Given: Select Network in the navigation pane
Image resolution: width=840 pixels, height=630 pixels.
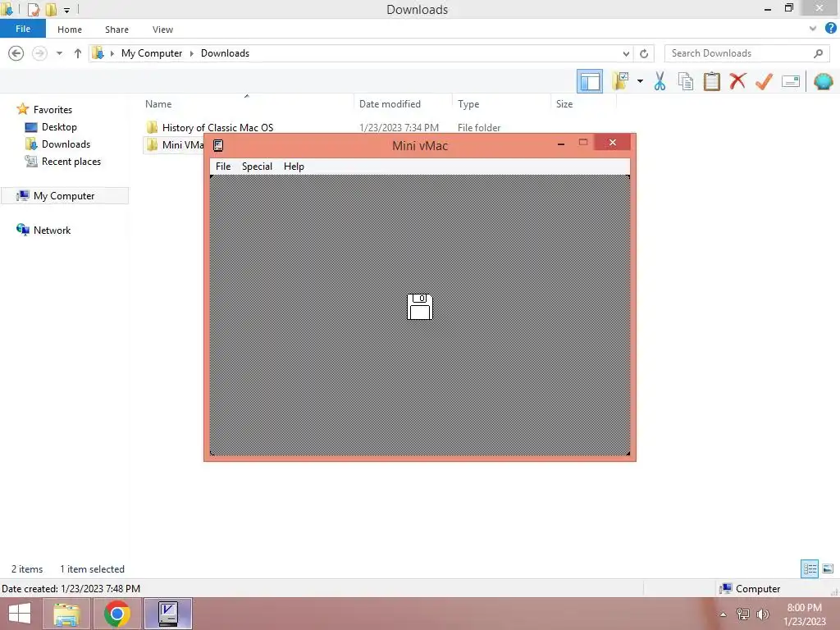Looking at the screenshot, I should pyautogui.click(x=52, y=230).
